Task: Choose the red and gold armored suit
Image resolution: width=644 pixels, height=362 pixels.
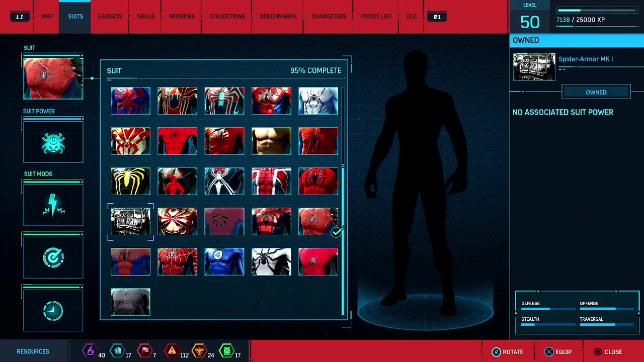Action: [177, 221]
